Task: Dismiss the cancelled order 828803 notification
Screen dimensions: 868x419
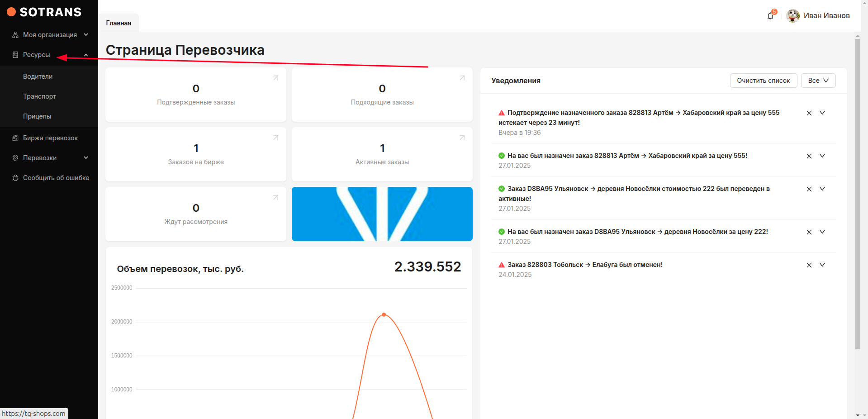Action: coord(809,265)
